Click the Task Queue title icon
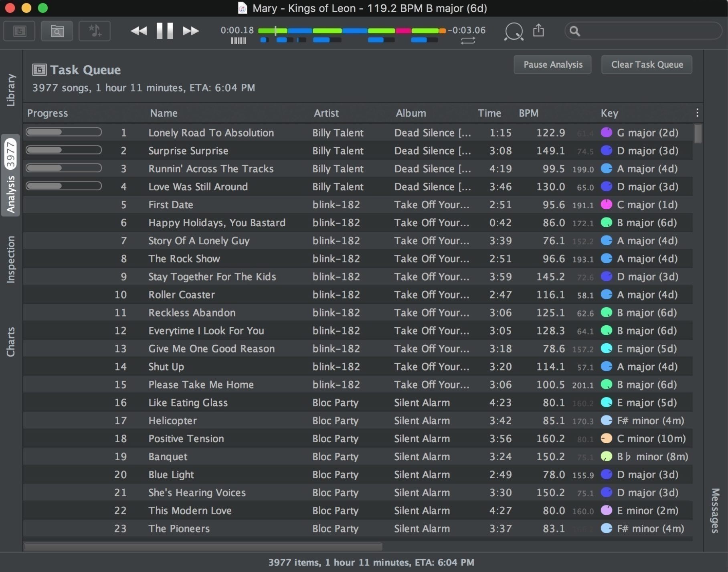 point(39,70)
